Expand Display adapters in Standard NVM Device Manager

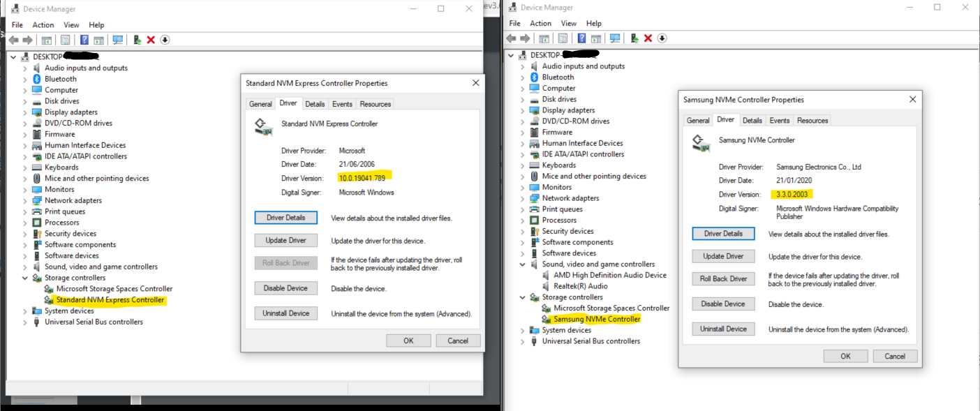point(25,112)
